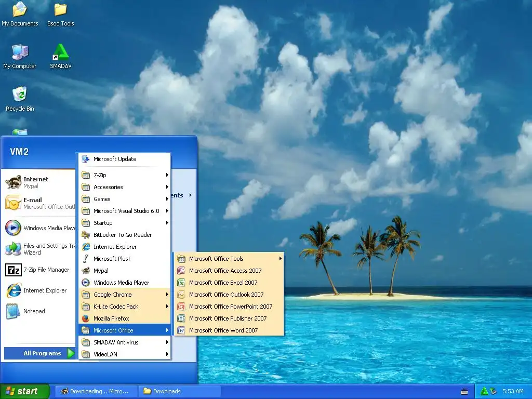
Task: Open the My Computer desktop icon
Action: pos(20,56)
